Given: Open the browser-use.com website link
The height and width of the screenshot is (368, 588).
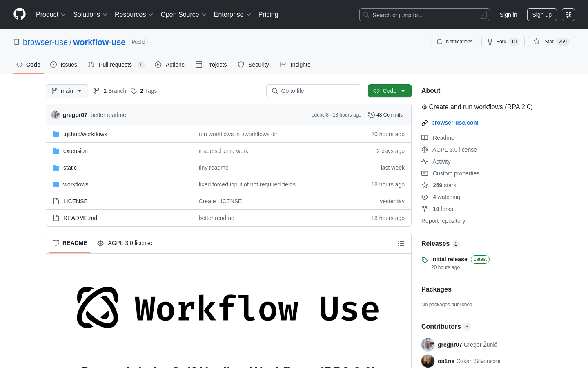Looking at the screenshot, I should tap(455, 123).
